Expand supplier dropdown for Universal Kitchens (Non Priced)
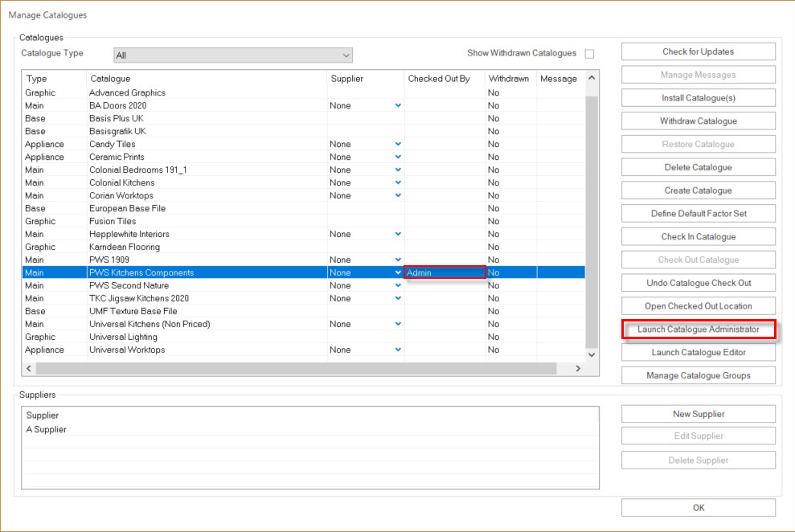The height and width of the screenshot is (532, 795). [x=398, y=325]
